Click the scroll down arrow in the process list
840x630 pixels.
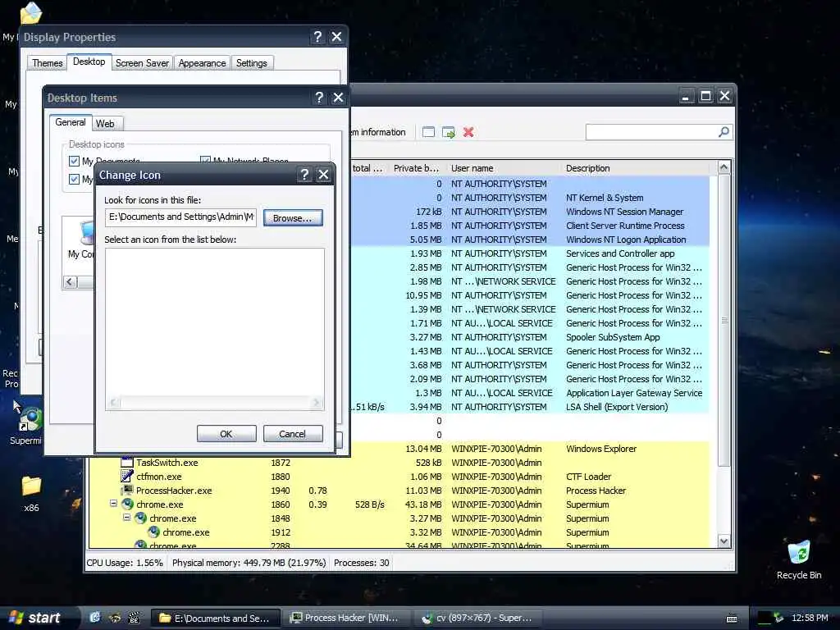pyautogui.click(x=724, y=541)
